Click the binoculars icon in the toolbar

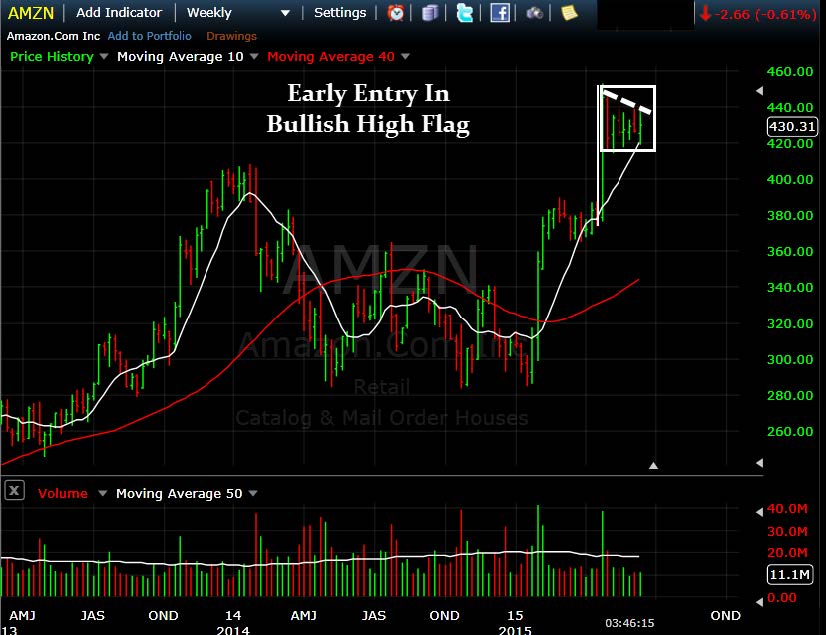point(534,13)
